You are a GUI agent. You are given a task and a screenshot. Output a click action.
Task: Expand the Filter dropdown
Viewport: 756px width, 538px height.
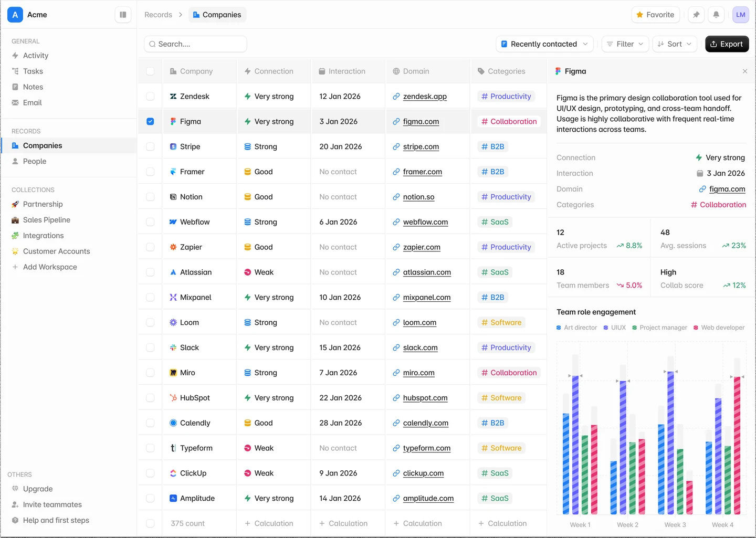(625, 44)
